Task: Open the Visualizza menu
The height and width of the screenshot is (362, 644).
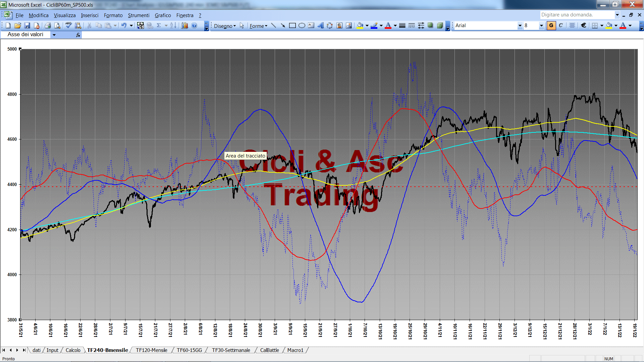Action: tap(65, 15)
